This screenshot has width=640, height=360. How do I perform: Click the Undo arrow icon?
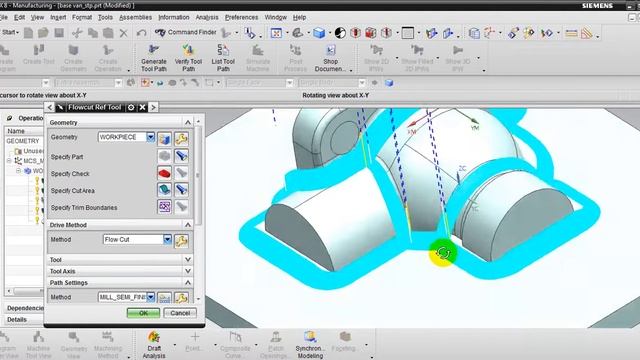pyautogui.click(x=142, y=33)
